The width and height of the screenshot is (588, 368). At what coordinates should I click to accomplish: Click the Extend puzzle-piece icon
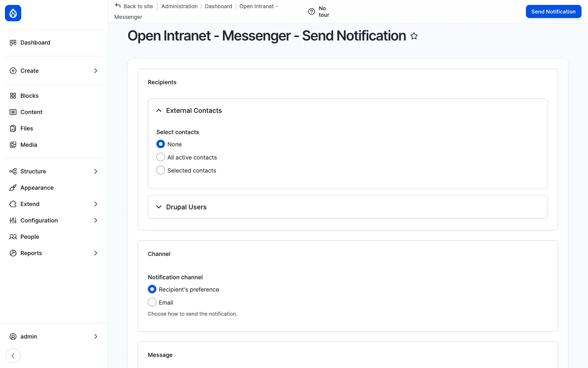pyautogui.click(x=13, y=204)
